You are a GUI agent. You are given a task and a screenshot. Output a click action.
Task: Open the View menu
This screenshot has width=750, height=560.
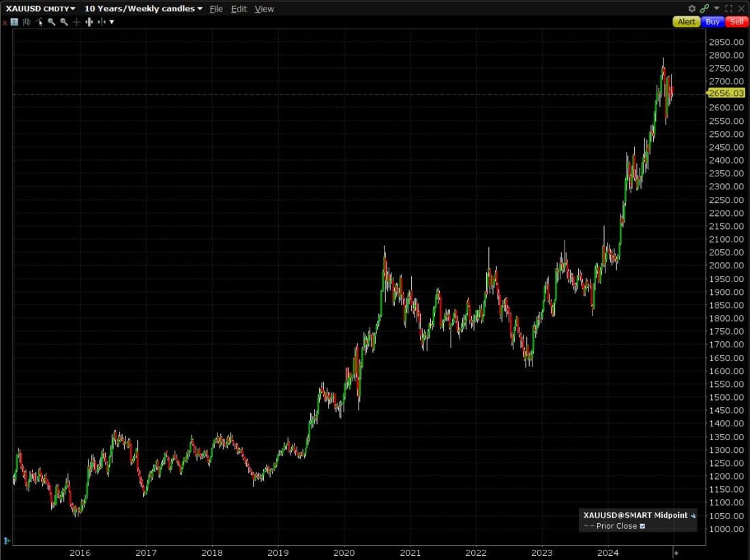[x=264, y=9]
